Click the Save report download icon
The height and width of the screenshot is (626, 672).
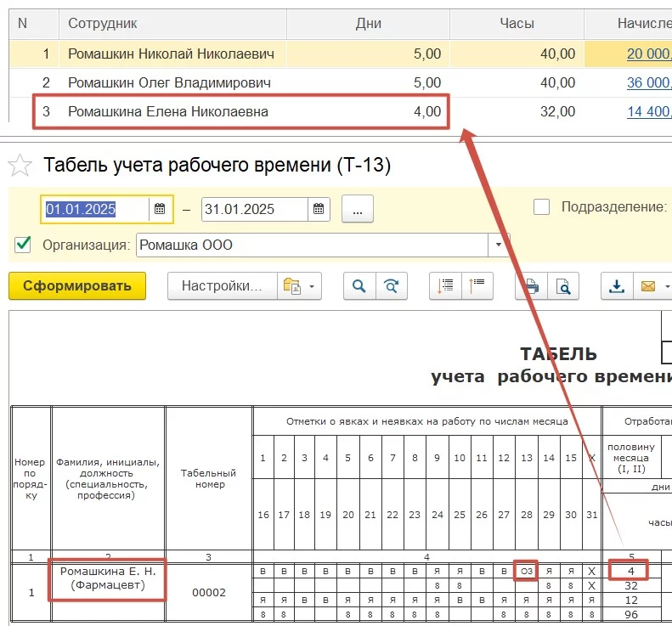617,285
